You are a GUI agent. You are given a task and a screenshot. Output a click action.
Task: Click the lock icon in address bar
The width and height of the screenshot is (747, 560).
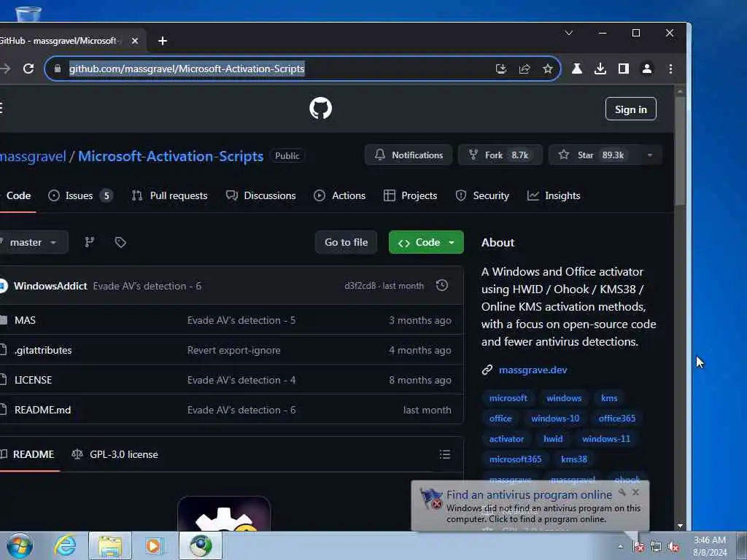point(58,69)
